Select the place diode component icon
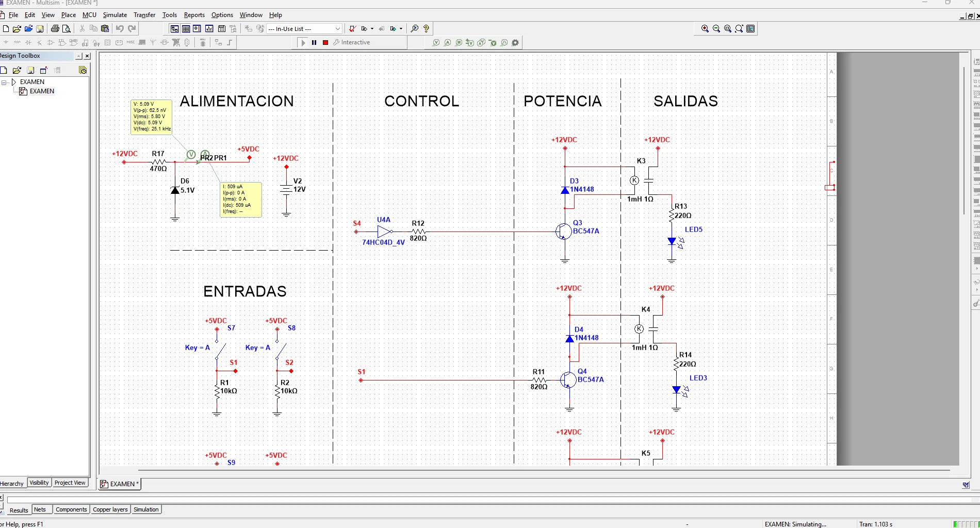The width and height of the screenshot is (980, 528). 28,42
